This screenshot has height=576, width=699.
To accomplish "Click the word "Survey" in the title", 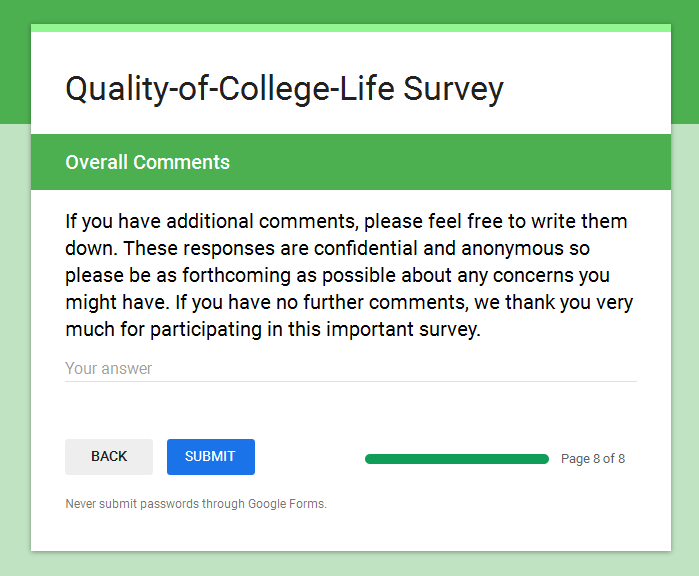I will coord(453,89).
